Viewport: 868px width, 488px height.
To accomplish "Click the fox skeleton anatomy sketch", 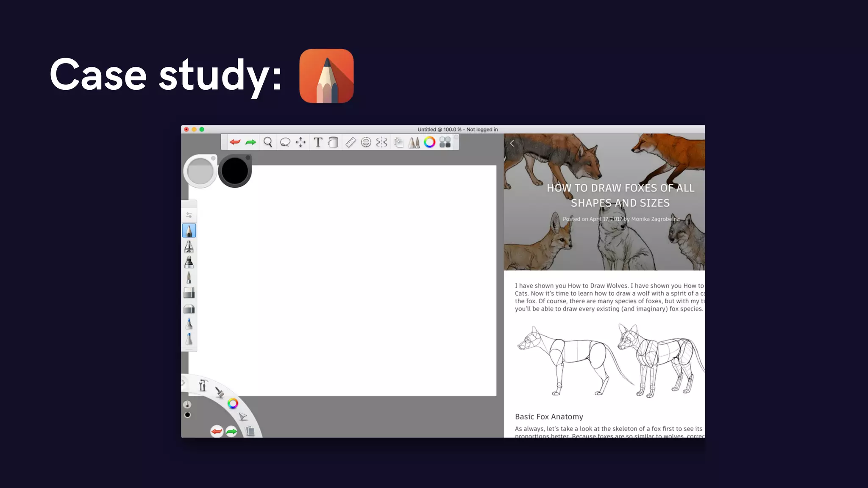I will [x=610, y=360].
